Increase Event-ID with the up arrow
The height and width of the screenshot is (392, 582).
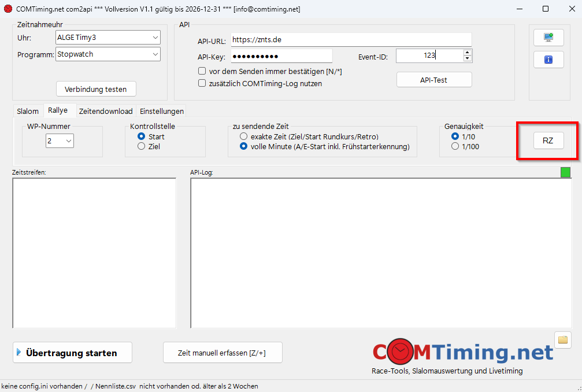(468, 53)
